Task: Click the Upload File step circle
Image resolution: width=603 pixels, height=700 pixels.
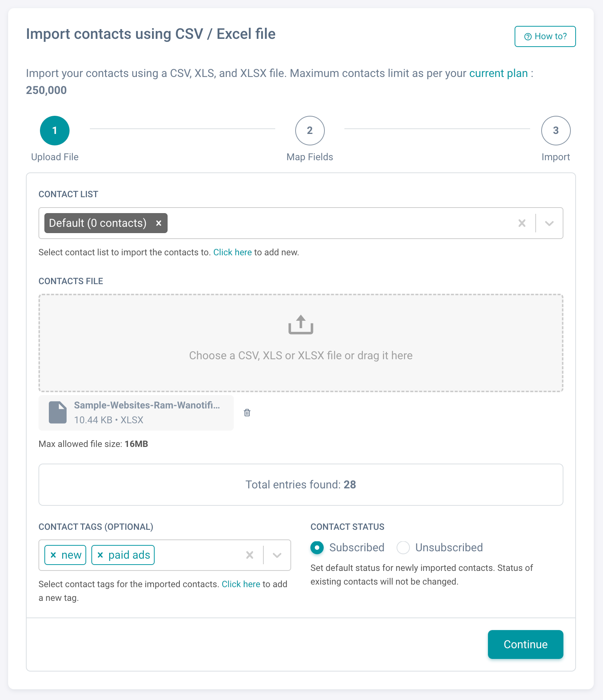Action: click(x=54, y=130)
